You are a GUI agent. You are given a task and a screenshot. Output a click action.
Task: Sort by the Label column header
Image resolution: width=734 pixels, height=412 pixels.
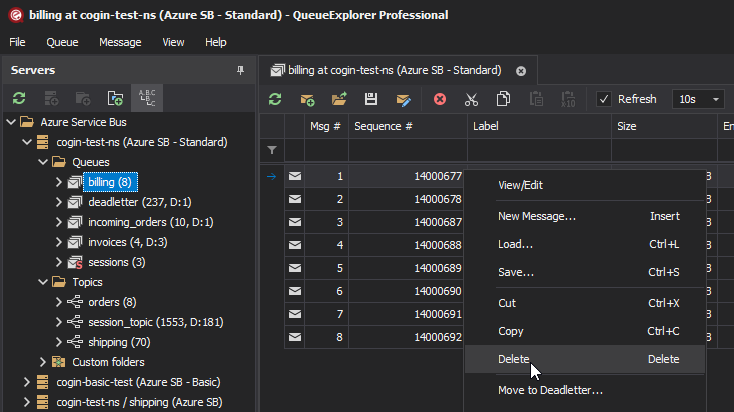539,126
